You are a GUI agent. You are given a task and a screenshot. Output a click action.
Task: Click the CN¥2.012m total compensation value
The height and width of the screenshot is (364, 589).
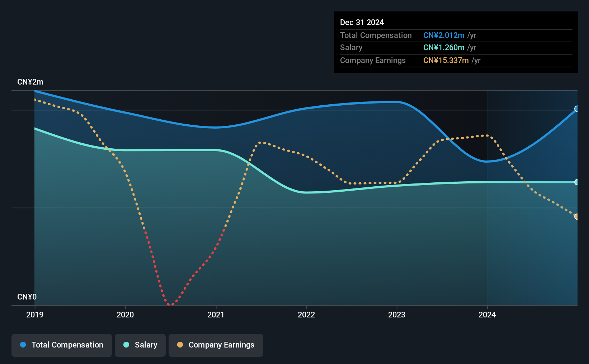point(444,35)
